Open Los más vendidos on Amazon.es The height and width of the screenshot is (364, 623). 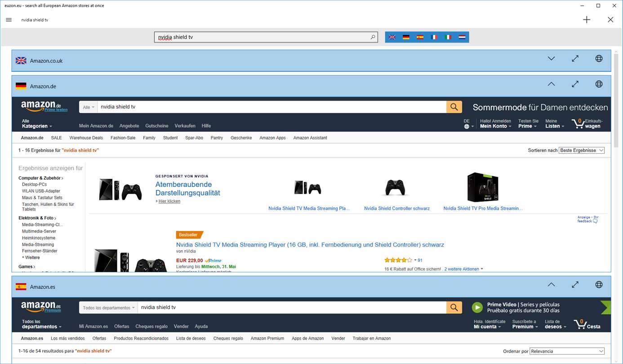pos(67,338)
